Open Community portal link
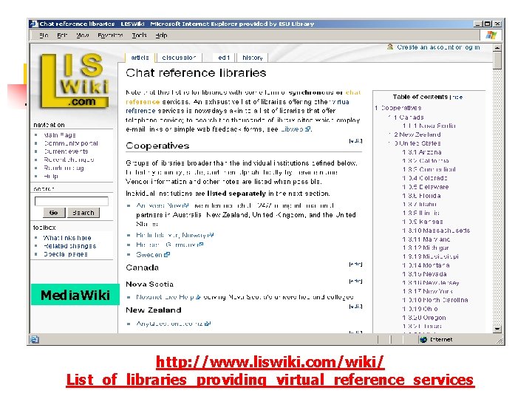 click(71, 143)
